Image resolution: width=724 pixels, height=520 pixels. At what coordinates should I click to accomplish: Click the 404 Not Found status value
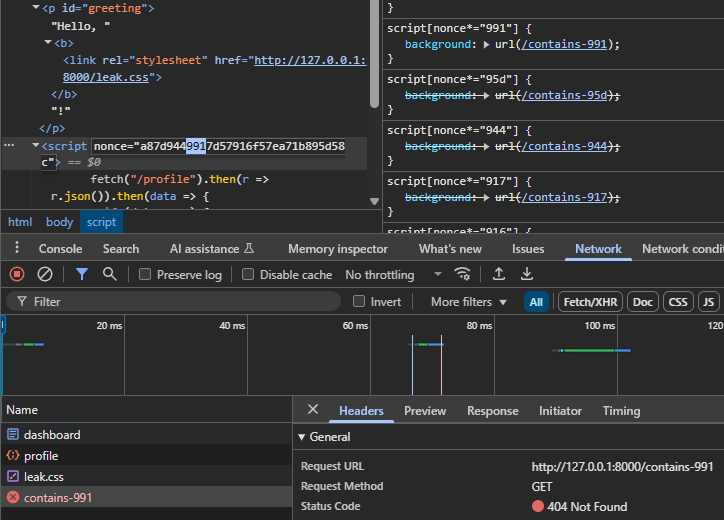click(586, 507)
